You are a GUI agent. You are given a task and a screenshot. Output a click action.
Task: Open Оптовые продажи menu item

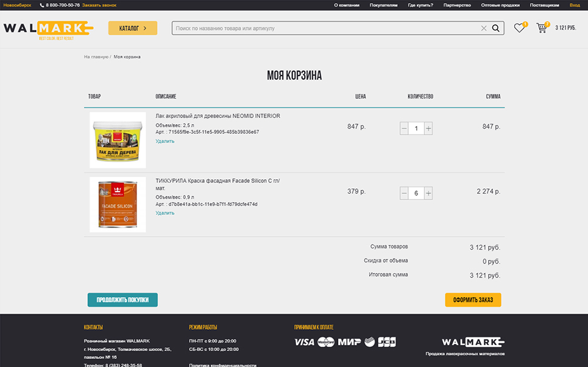[x=500, y=5]
